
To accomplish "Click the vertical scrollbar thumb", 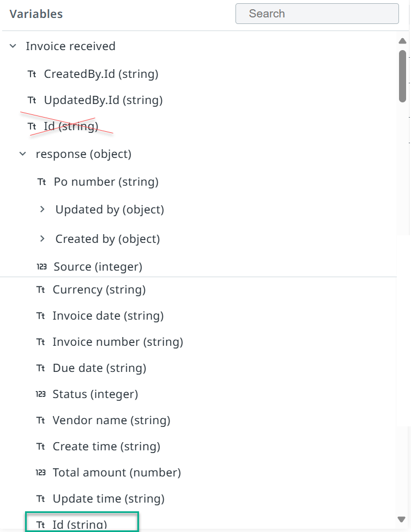I will [x=402, y=76].
